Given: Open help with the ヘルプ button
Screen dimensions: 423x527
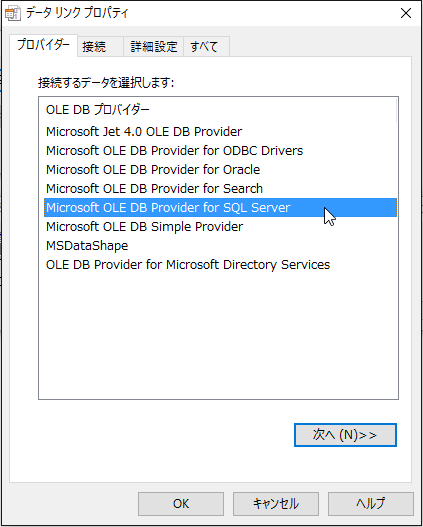Looking at the screenshot, I should point(371,504).
